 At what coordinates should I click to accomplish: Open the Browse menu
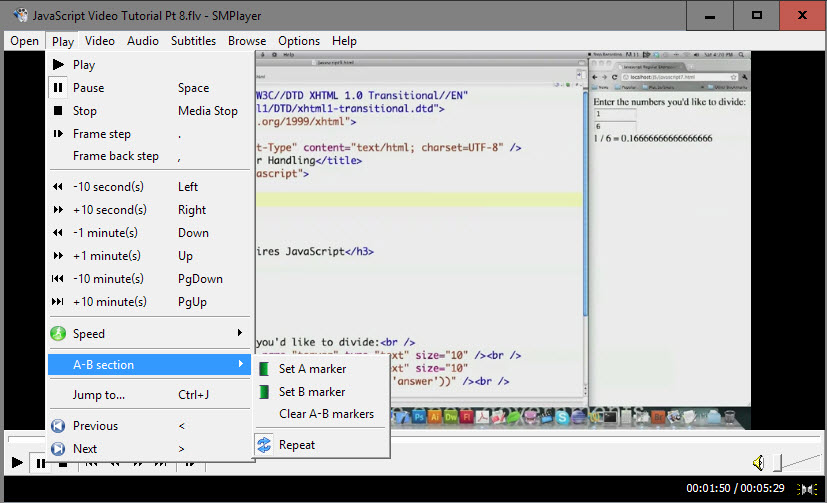pyautogui.click(x=247, y=41)
